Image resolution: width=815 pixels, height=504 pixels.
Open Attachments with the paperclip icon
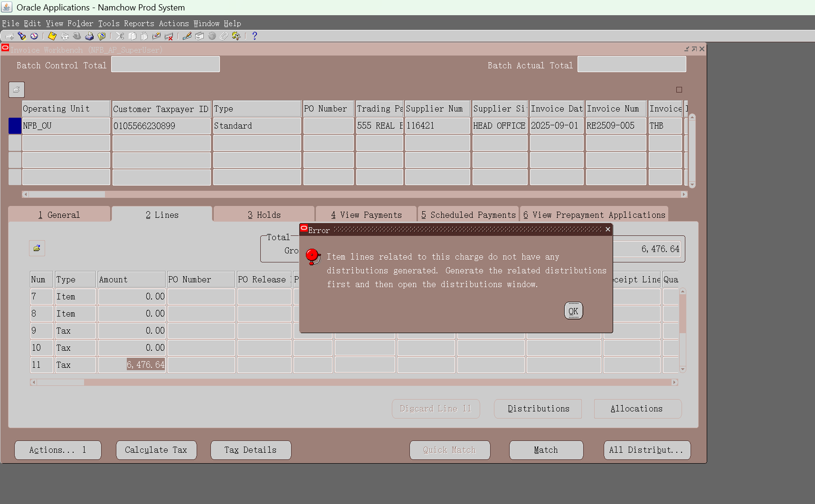pyautogui.click(x=224, y=36)
